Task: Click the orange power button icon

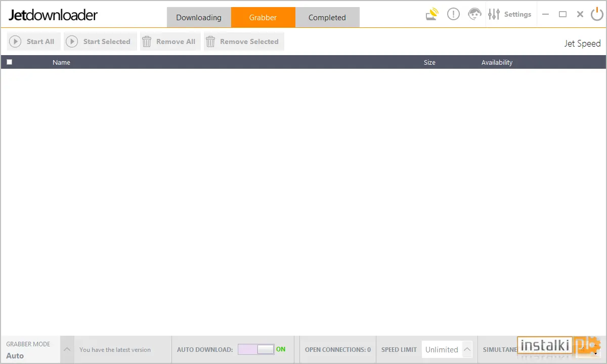Action: point(597,14)
